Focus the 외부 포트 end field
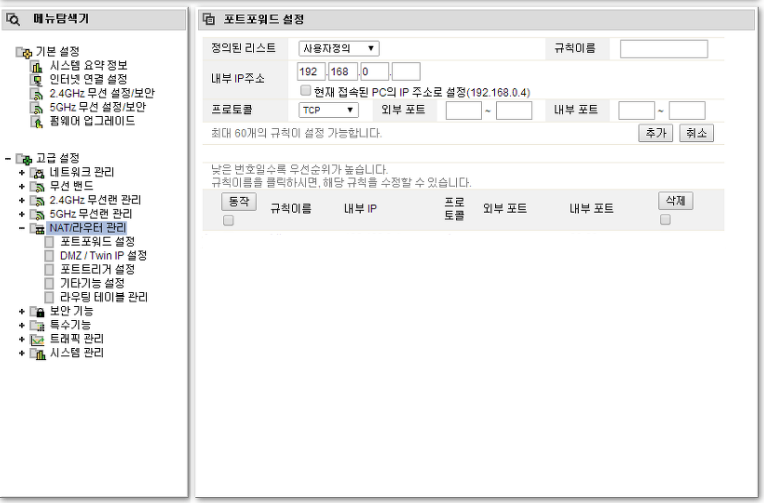The image size is (766, 503). click(514, 111)
